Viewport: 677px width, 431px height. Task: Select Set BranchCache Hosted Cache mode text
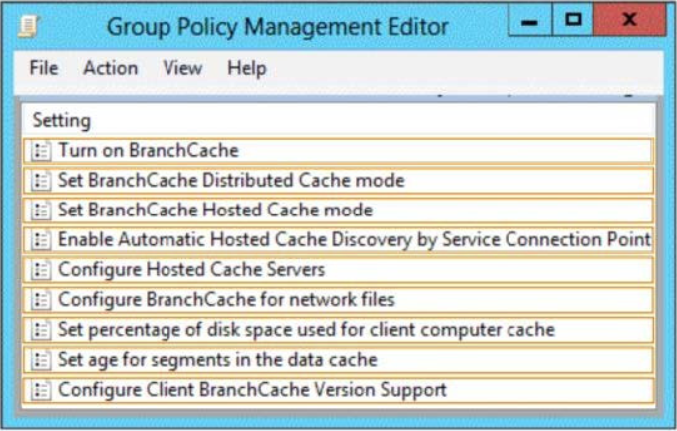(x=215, y=210)
